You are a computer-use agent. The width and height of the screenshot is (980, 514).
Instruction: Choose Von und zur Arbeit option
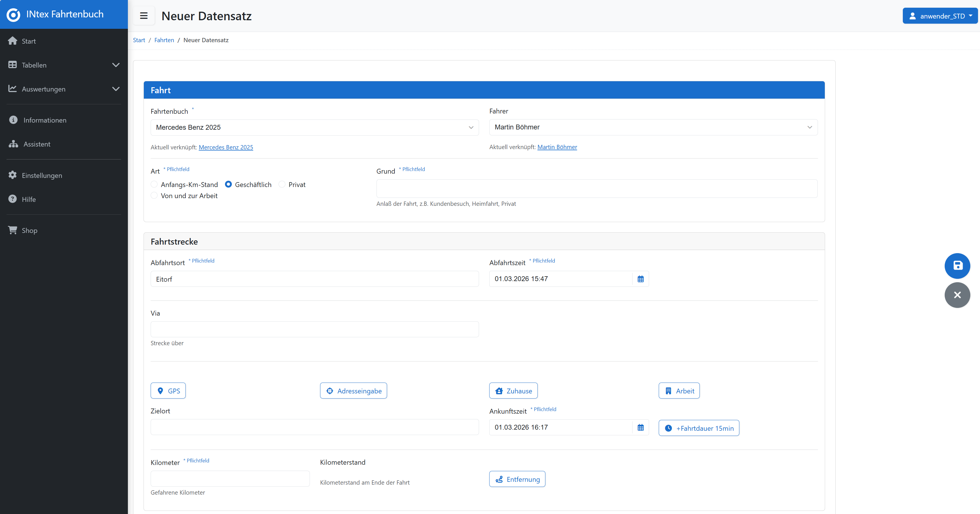coord(154,195)
